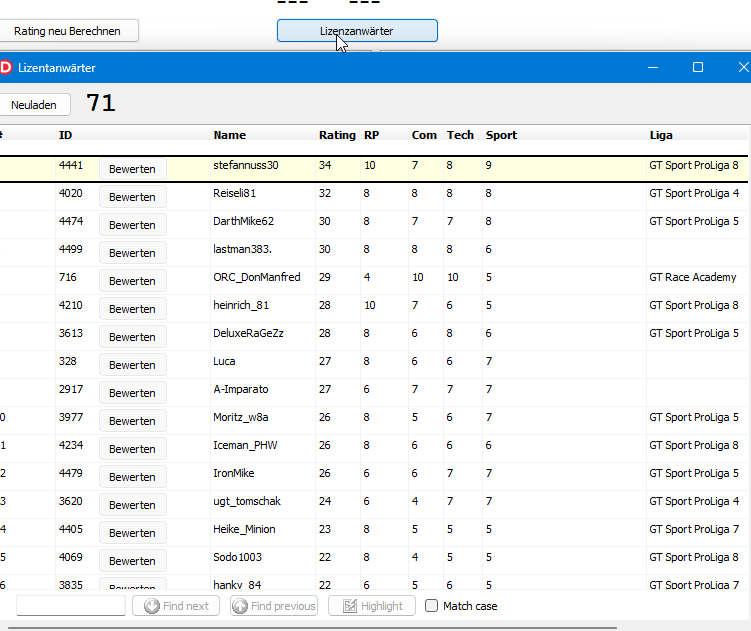Rate DarthMike62 using Bewerten button
751x631 pixels.
point(132,225)
